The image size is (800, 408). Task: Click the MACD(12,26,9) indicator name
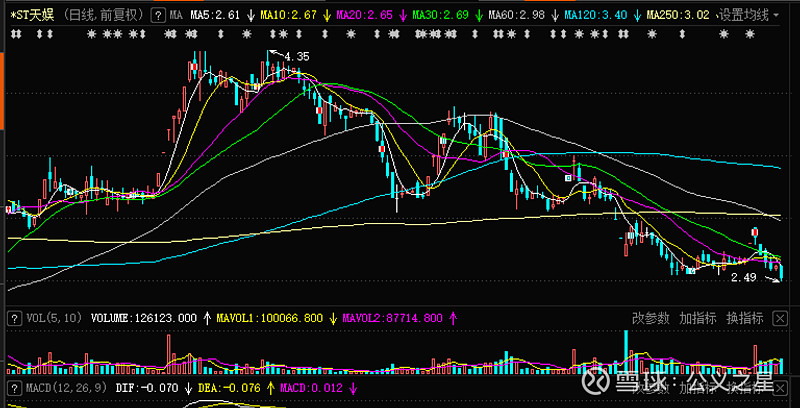click(66, 389)
